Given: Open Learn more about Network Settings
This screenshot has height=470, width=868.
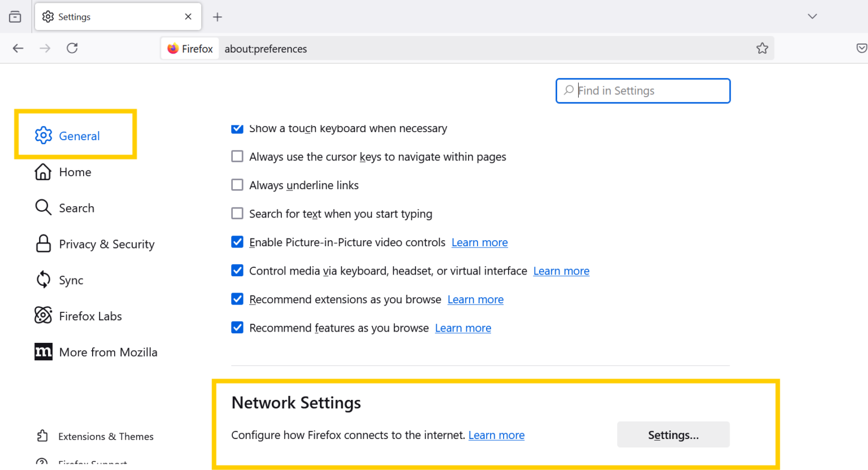Looking at the screenshot, I should pos(496,435).
